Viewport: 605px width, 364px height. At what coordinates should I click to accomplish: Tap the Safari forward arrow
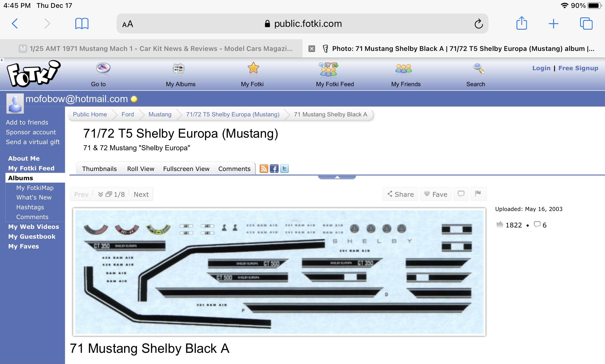pyautogui.click(x=47, y=24)
